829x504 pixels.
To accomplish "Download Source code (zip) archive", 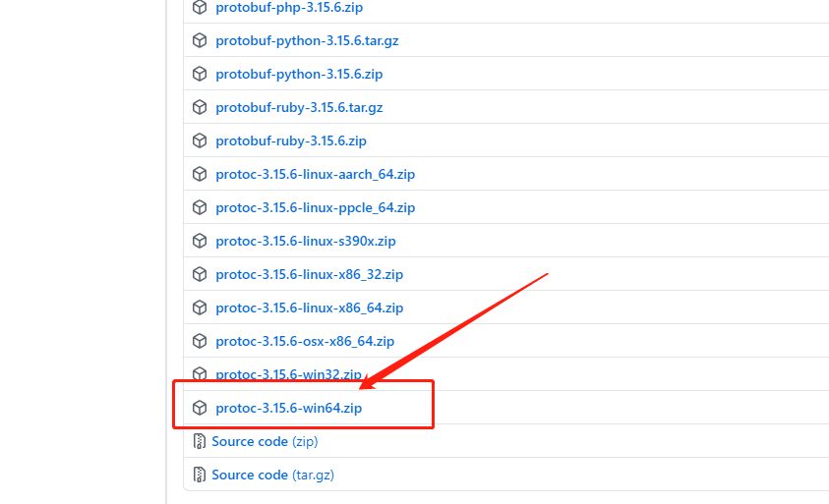I will pos(264,442).
